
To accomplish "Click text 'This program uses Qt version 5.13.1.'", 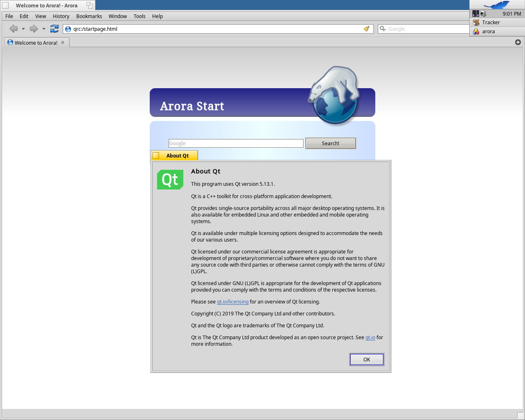I will (x=233, y=184).
